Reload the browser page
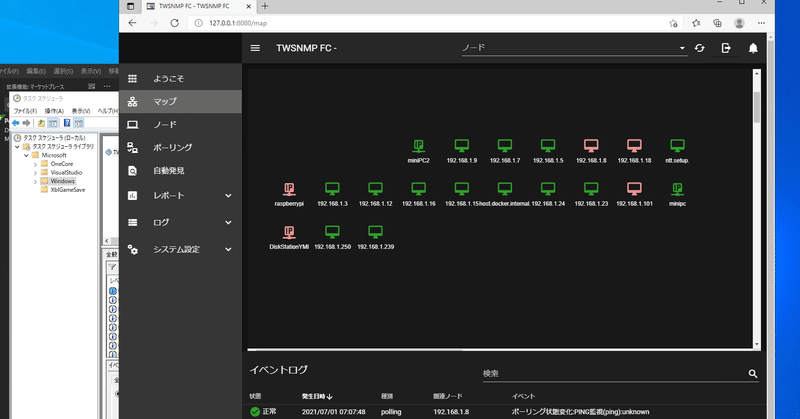 point(174,23)
